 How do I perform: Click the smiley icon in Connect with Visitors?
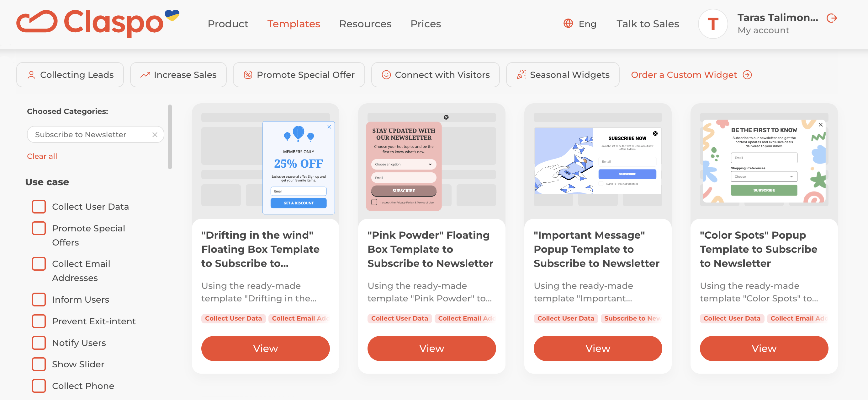pos(386,74)
